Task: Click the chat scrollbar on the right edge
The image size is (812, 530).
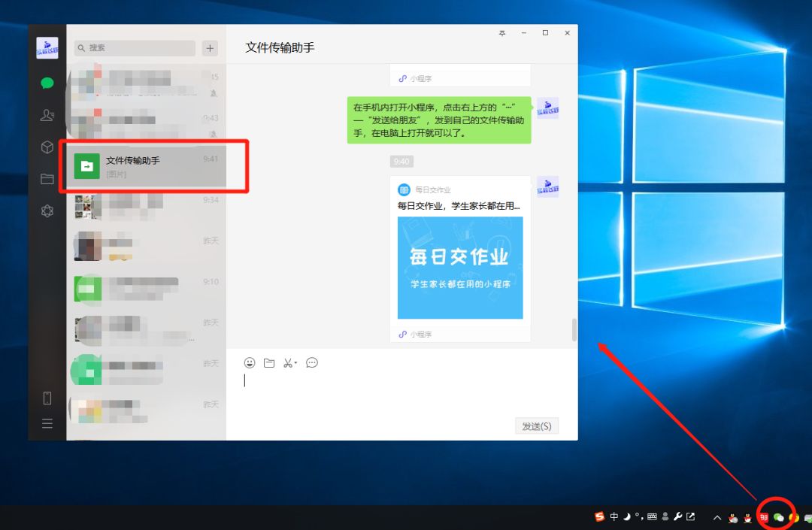Action: [x=574, y=329]
